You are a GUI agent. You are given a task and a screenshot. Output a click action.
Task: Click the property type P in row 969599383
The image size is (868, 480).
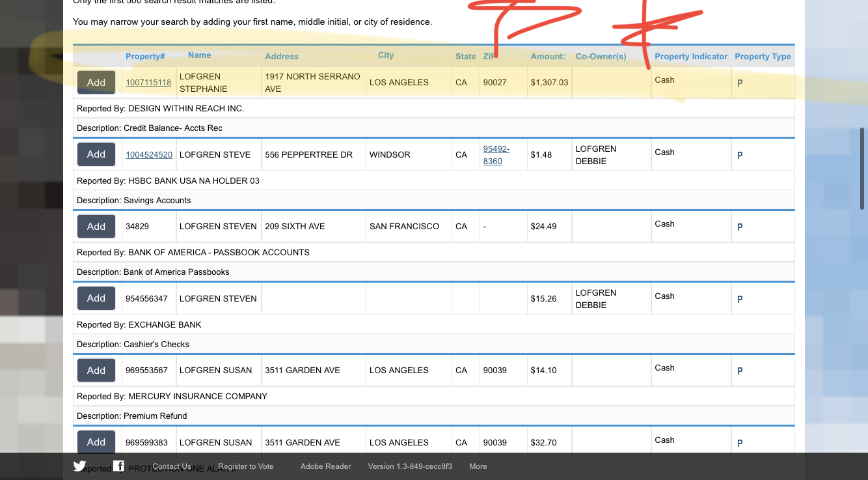point(740,444)
